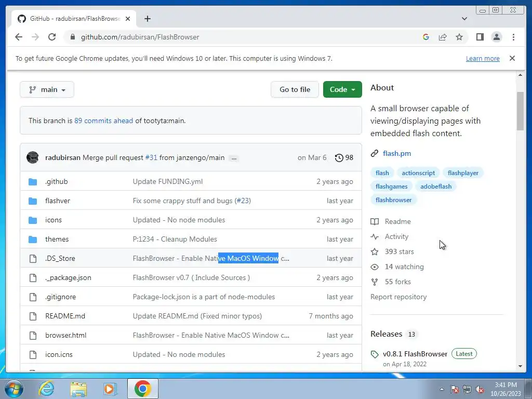View the 393 stars list
The width and height of the screenshot is (532, 399).
[x=392, y=252]
